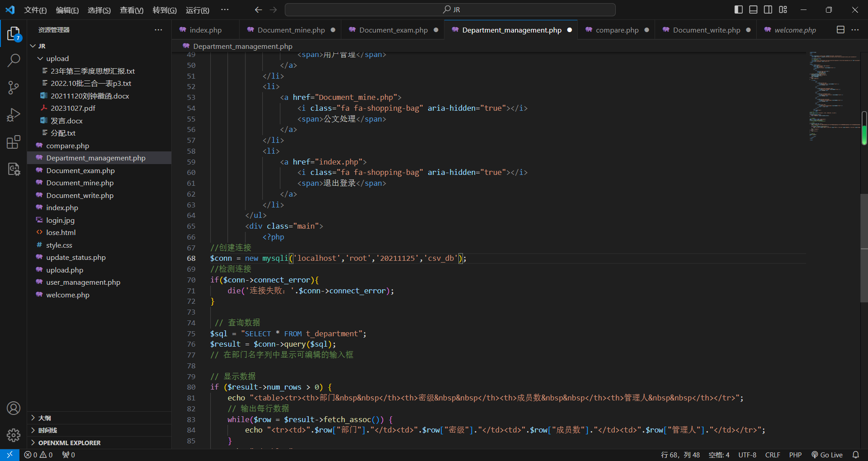Open the Manage gear settings icon
The height and width of the screenshot is (461, 868).
[14, 435]
